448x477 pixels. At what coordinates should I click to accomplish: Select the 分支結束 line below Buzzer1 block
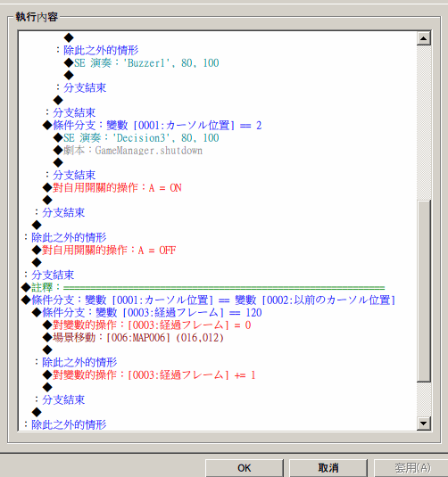coord(81,88)
